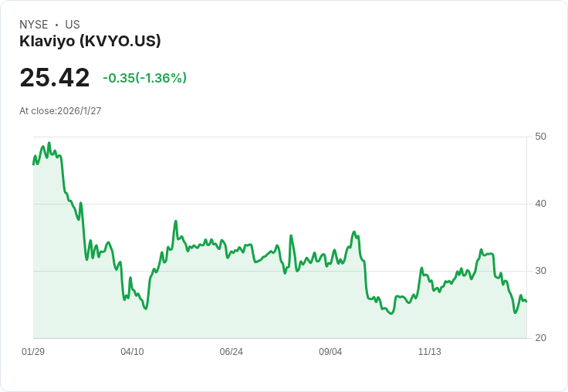Click the NYSE exchange label
Image resolution: width=568 pixels, height=392 pixels.
coord(34,25)
